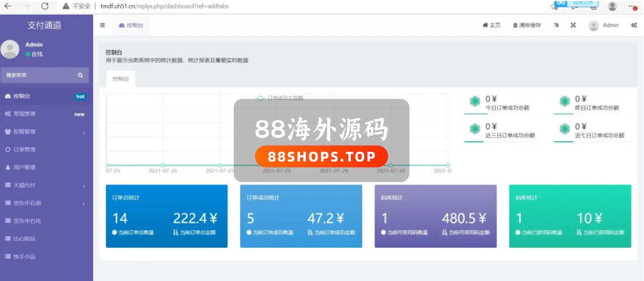Image resolution: width=644 pixels, height=281 pixels.
Task: Reload the page with browser refresh button
Action: tap(45, 6)
